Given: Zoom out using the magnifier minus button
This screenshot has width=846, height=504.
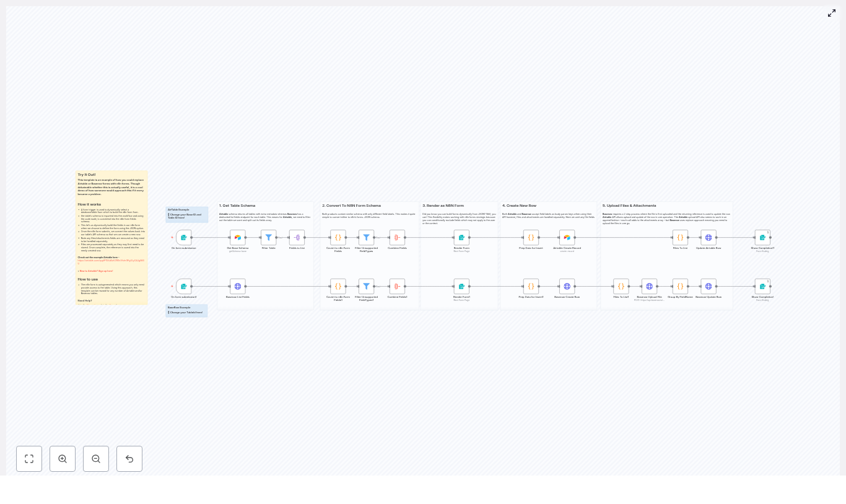Looking at the screenshot, I should (x=96, y=459).
